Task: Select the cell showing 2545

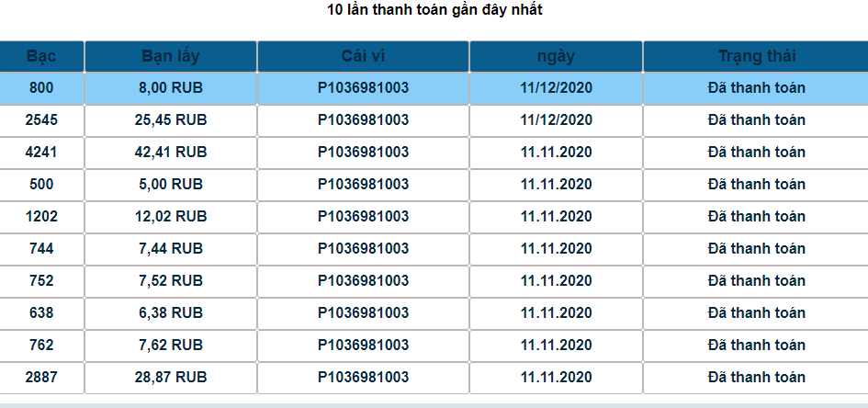Action: point(41,120)
